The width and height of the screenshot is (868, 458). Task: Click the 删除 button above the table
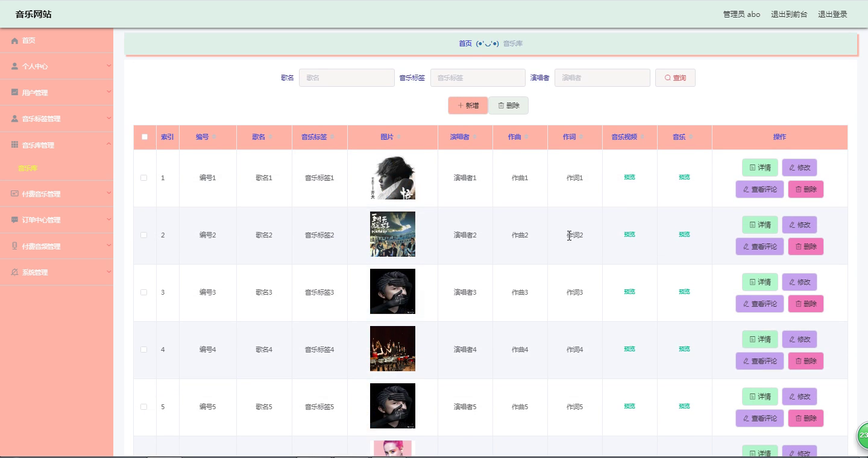508,105
